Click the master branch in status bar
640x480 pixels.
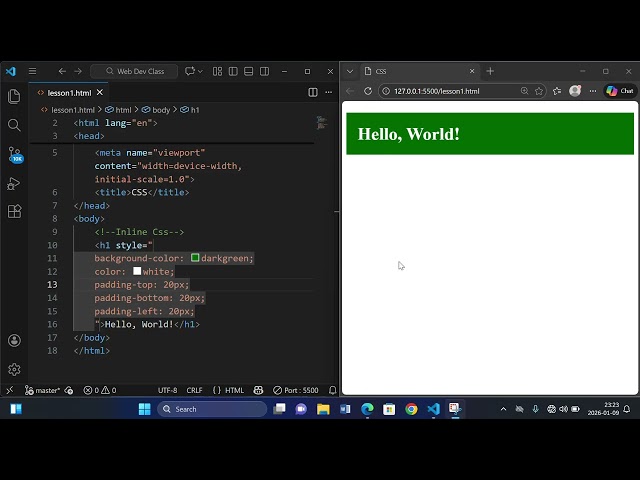(43, 390)
